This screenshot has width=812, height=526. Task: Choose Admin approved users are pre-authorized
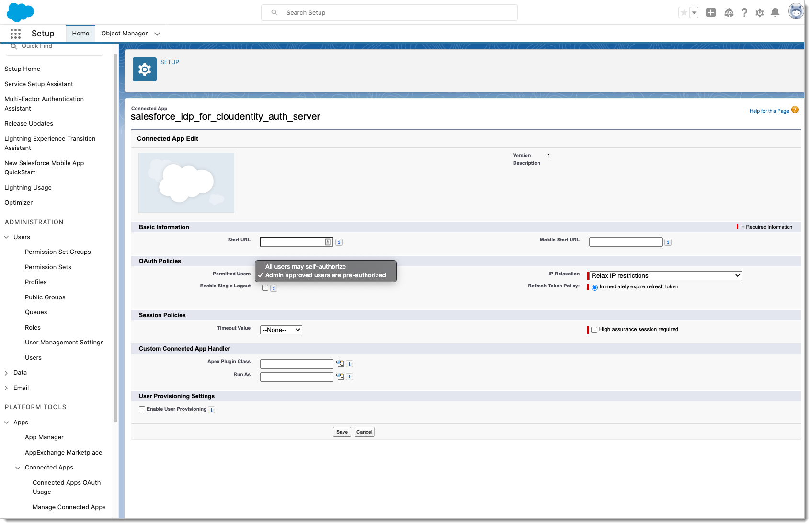(326, 275)
